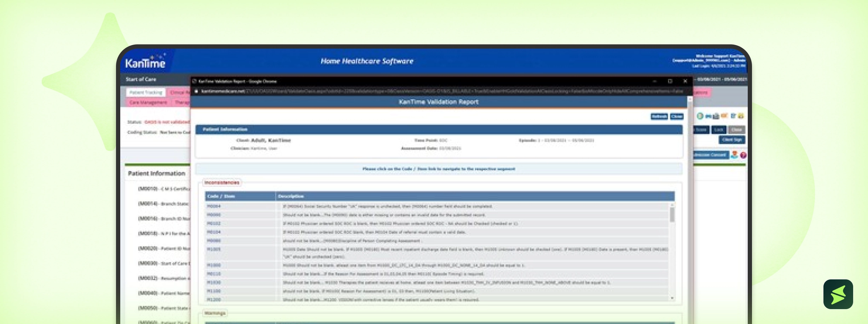The image size is (868, 324).
Task: Select the (M0010) C M S Certification item
Action: point(164,189)
